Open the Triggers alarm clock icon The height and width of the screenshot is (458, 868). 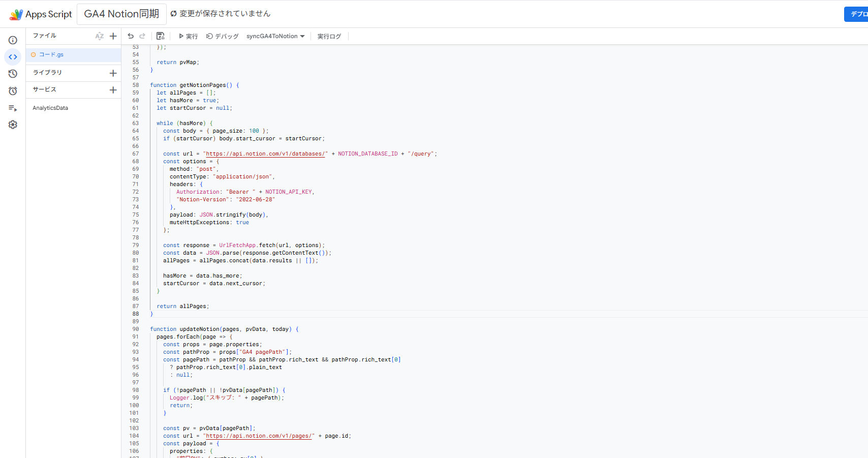(x=13, y=91)
